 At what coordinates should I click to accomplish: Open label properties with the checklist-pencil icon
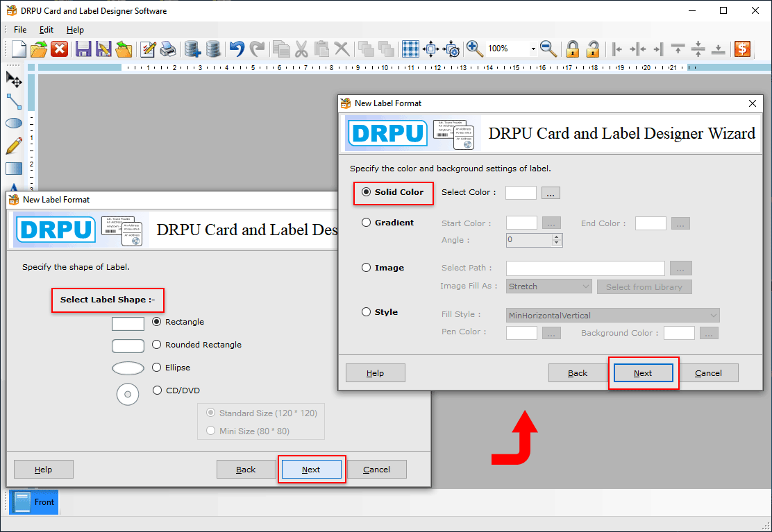[148, 49]
